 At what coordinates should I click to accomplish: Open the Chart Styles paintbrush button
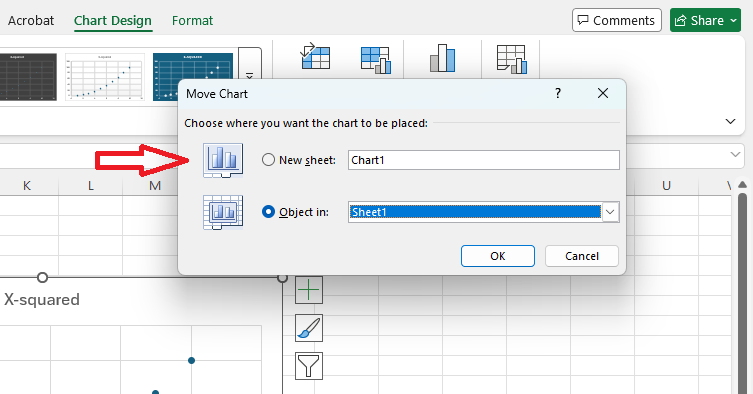tap(309, 328)
